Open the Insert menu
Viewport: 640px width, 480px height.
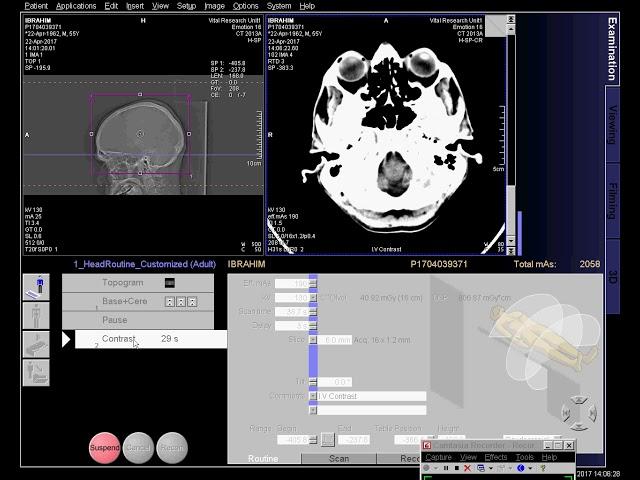[x=135, y=6]
